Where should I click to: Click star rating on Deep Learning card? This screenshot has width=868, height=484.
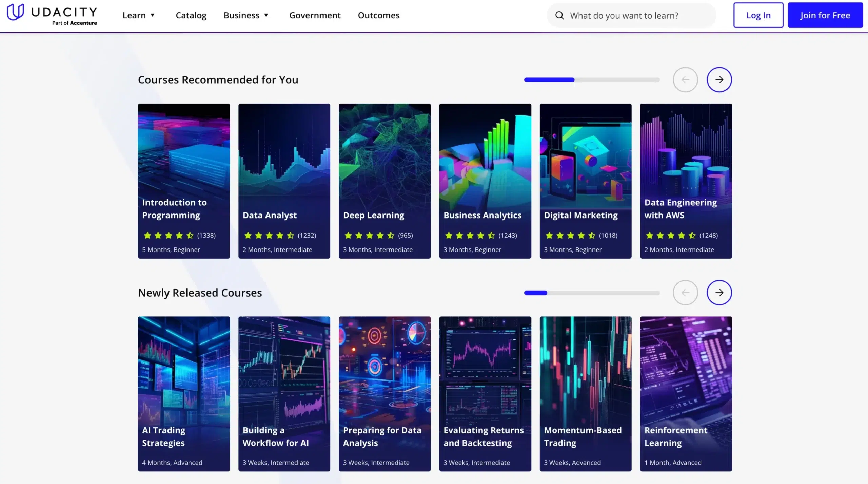click(x=369, y=235)
